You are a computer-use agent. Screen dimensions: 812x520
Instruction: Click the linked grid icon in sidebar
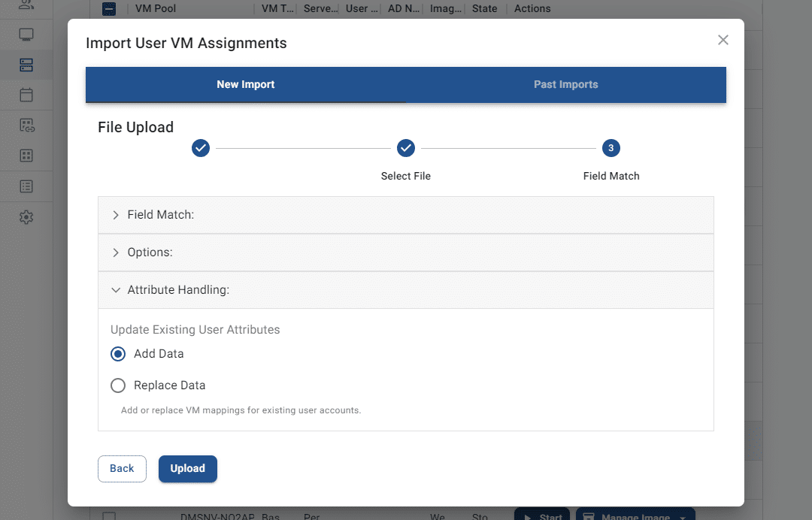pos(26,125)
